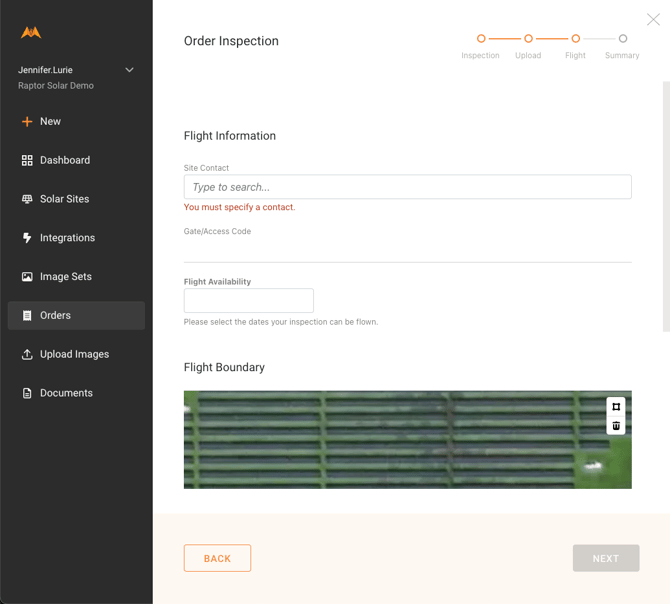Click the Raptor Maps logo icon
Screen dimensions: 670x604
point(31,32)
